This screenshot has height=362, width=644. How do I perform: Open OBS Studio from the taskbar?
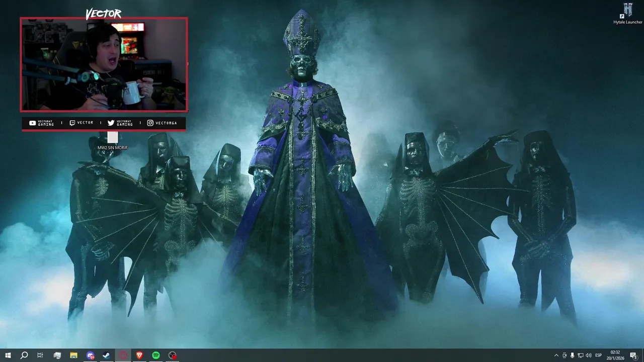[173, 355]
